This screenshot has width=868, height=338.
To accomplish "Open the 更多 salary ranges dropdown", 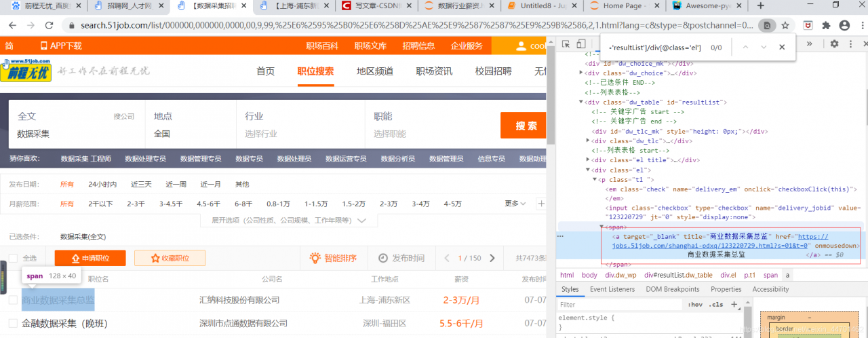I will point(515,204).
